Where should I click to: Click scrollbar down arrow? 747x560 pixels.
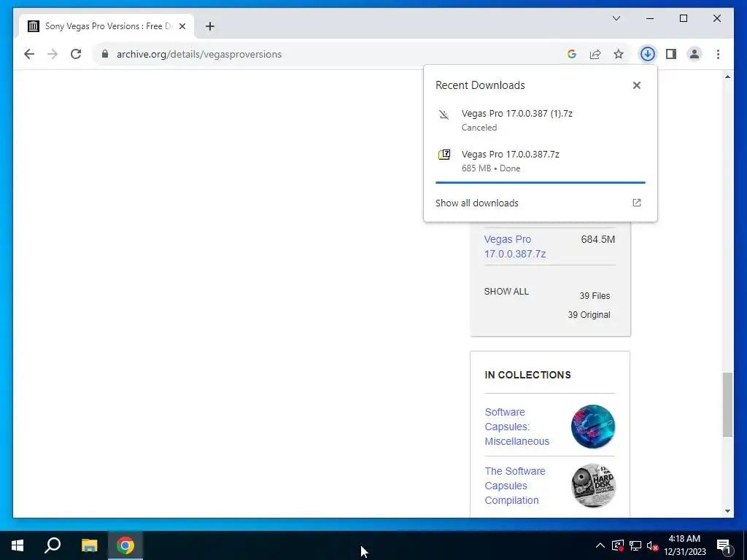pos(727,511)
